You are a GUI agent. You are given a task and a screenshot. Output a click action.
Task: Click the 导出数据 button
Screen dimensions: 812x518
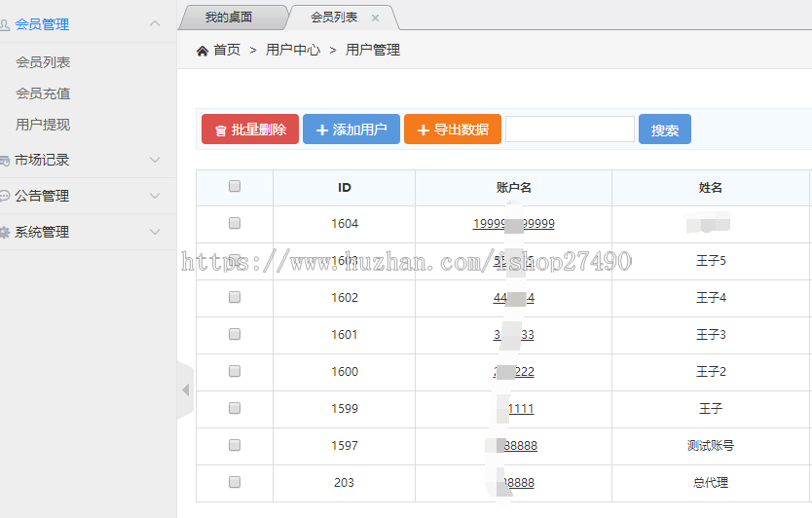tap(453, 129)
